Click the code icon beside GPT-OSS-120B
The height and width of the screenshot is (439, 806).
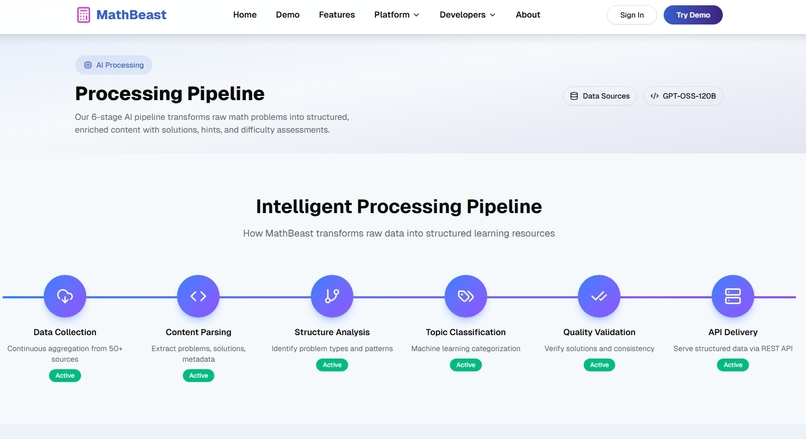tap(654, 96)
